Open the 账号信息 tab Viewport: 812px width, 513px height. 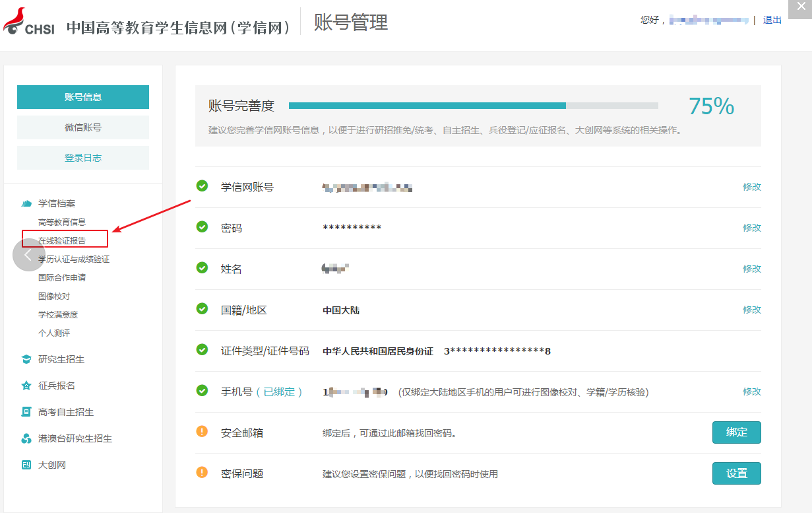click(83, 97)
